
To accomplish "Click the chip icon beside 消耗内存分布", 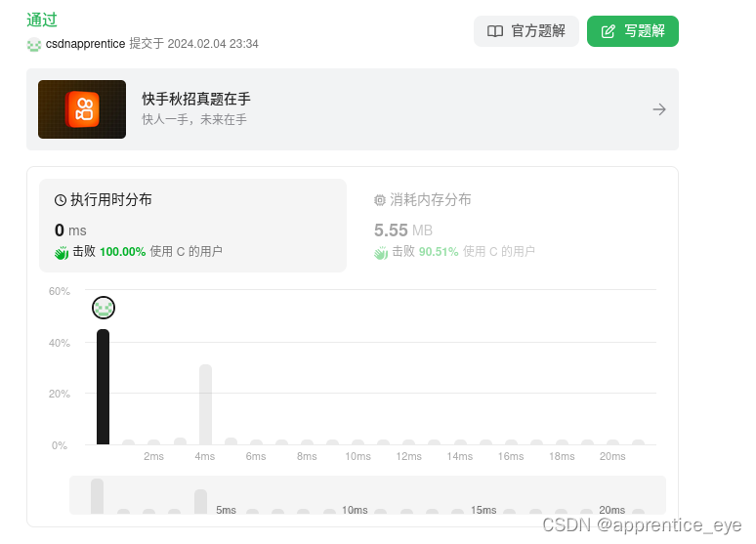I will pyautogui.click(x=380, y=200).
